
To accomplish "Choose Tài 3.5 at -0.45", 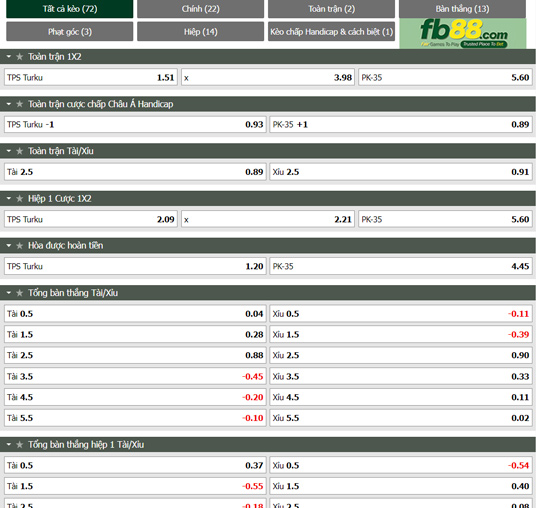I will (135, 376).
